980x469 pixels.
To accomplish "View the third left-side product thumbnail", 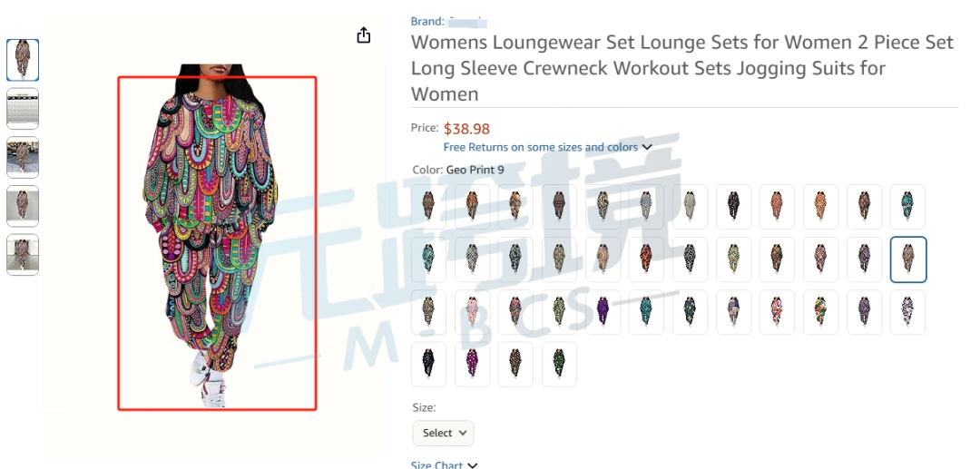I will click(x=23, y=157).
